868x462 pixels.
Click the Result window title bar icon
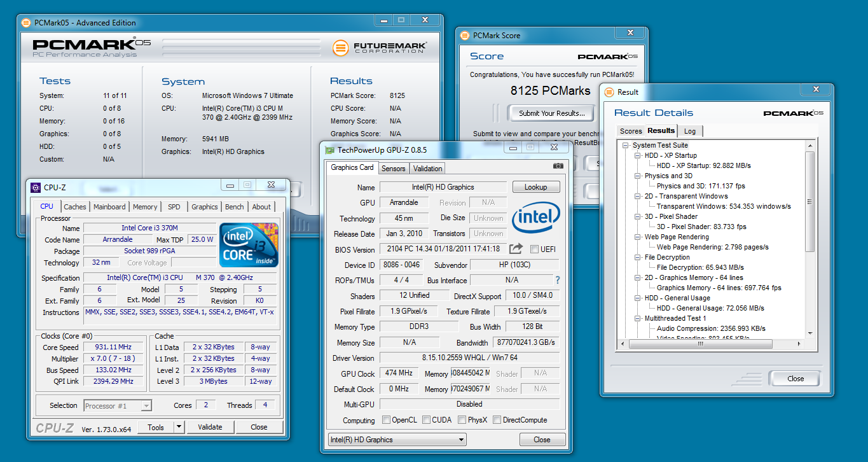[609, 92]
